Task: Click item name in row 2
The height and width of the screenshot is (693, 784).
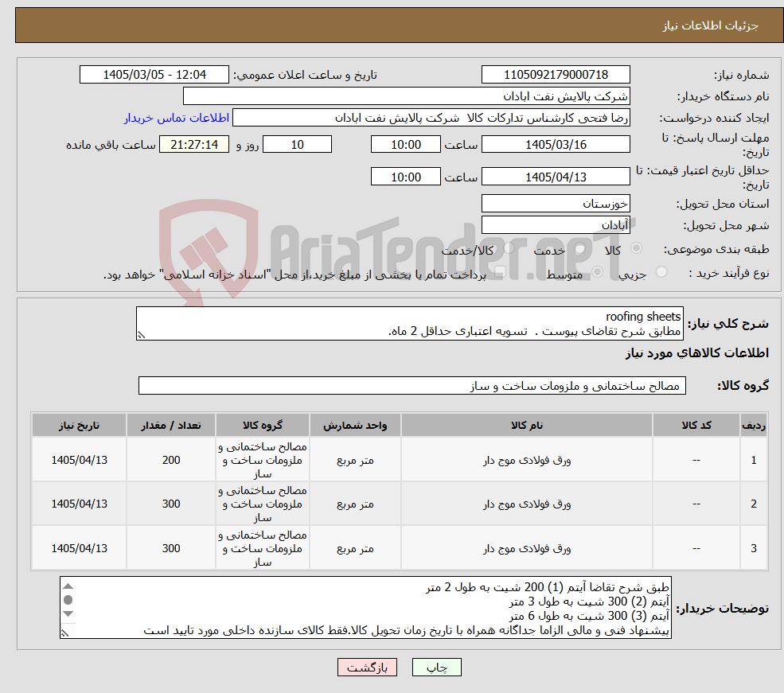Action: [526, 504]
